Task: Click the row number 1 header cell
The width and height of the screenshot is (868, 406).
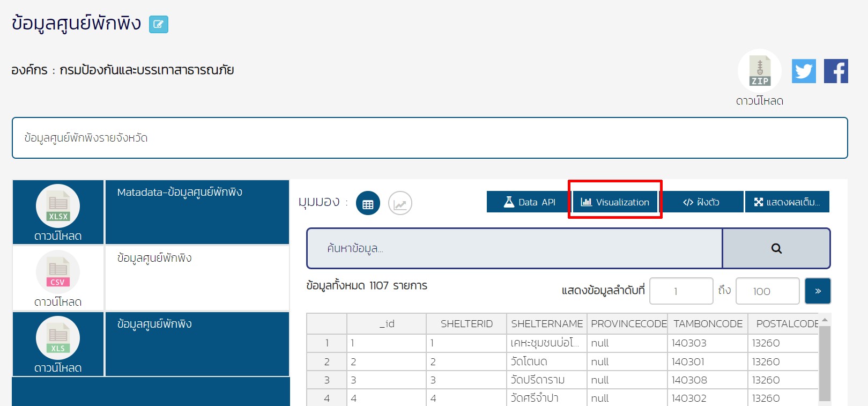Action: click(x=327, y=343)
